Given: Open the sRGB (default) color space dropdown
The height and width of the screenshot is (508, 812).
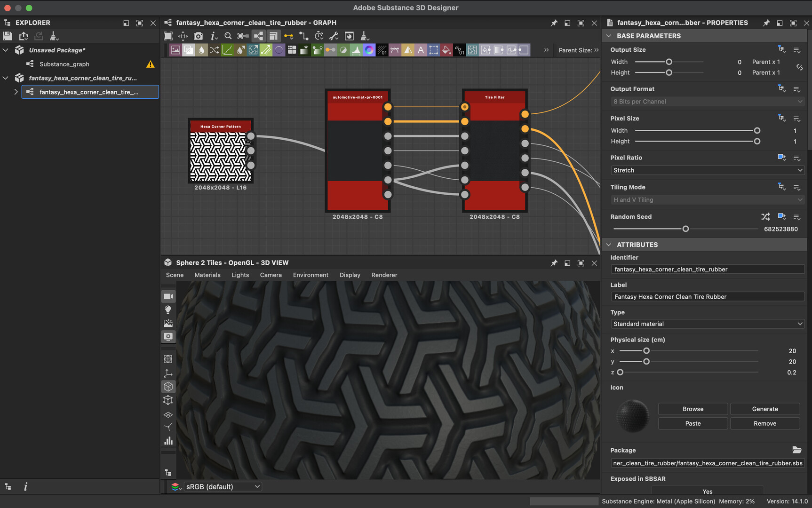Looking at the screenshot, I should click(223, 487).
